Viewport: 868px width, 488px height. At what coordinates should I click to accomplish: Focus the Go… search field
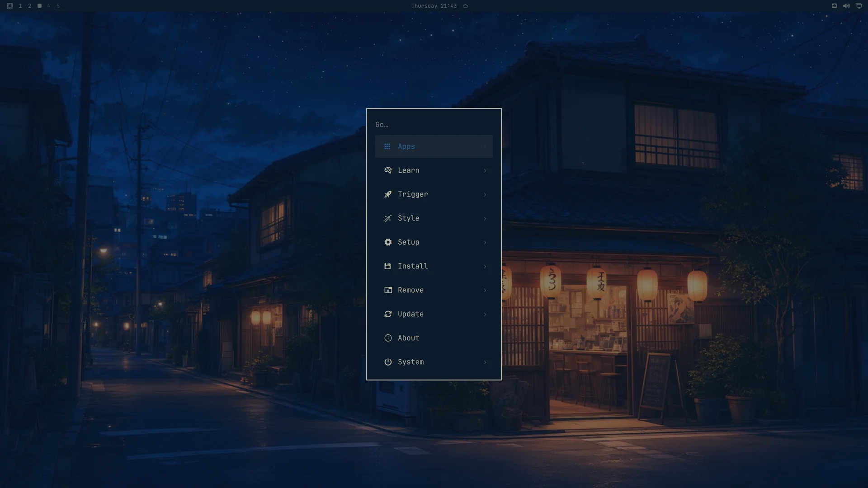point(434,125)
